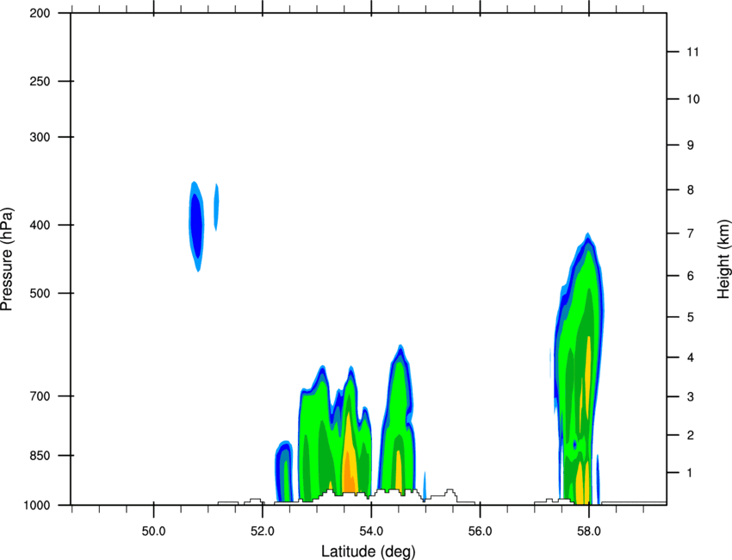Click the dark blue blob near 400 hPa
The image size is (732, 560).
pos(196,226)
